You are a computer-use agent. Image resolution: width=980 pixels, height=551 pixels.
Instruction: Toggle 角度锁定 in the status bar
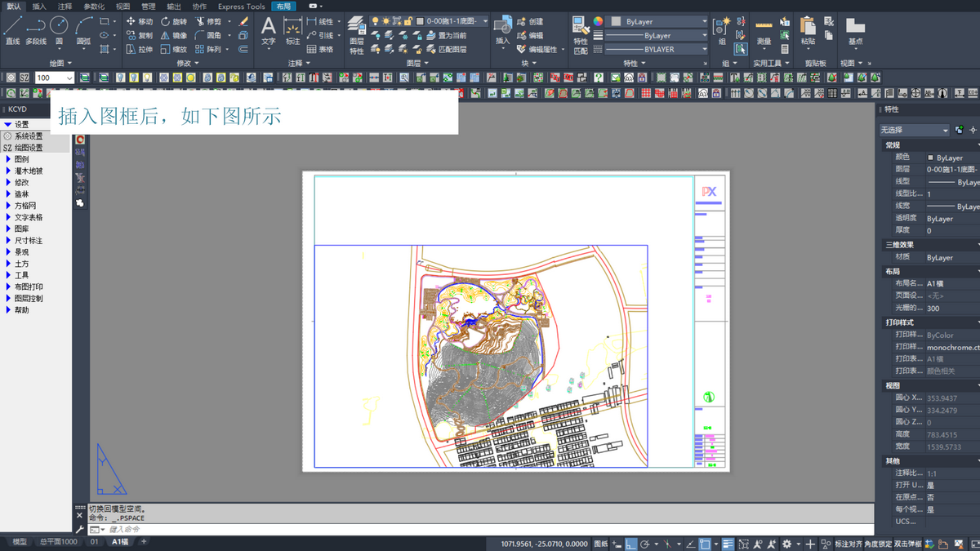point(878,544)
